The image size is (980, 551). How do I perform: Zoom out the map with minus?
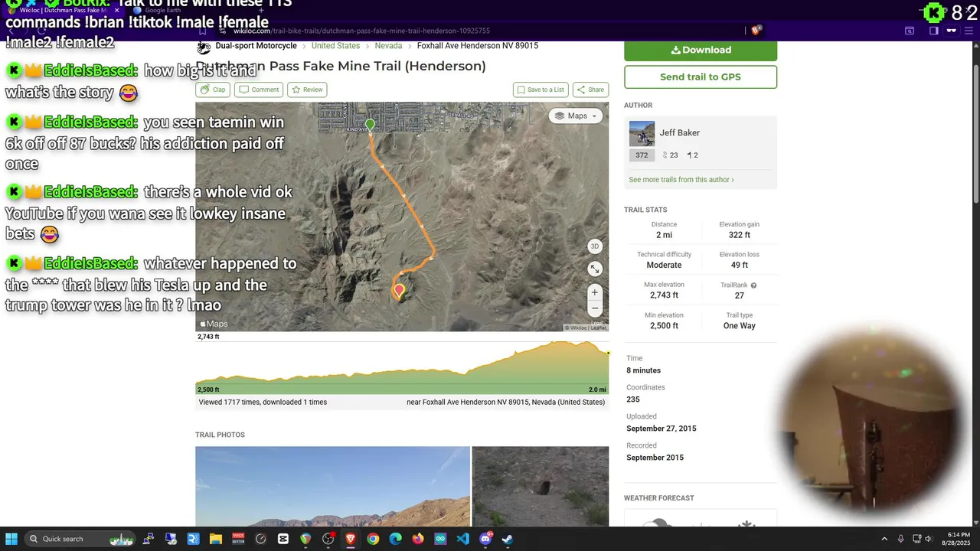tap(595, 308)
